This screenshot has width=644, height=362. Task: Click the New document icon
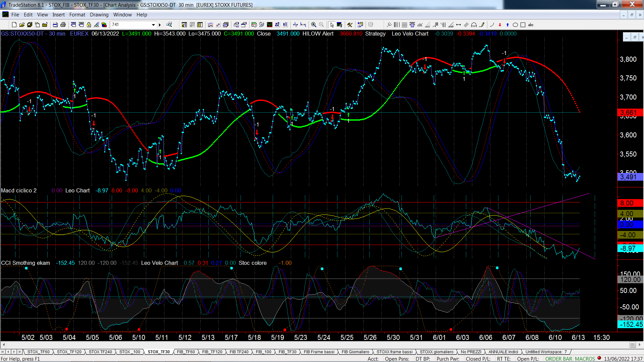click(14, 24)
